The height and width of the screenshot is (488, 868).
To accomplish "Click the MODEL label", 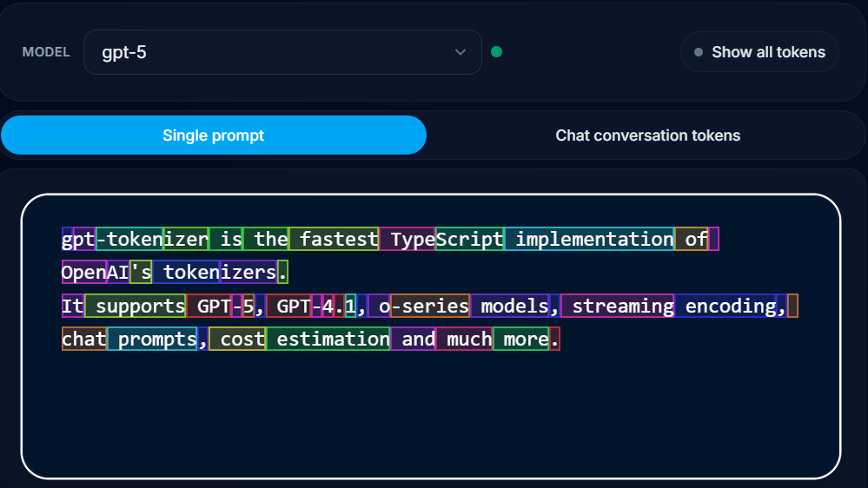I will tap(45, 52).
